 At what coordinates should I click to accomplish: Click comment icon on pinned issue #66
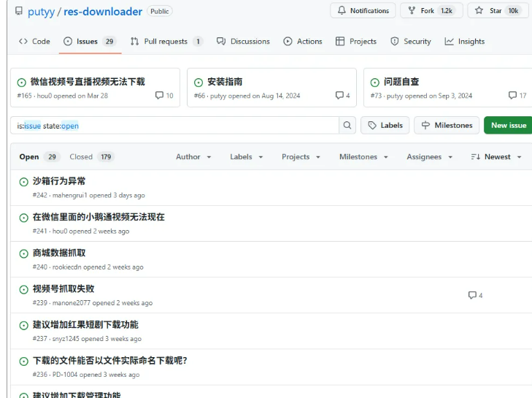(339, 95)
